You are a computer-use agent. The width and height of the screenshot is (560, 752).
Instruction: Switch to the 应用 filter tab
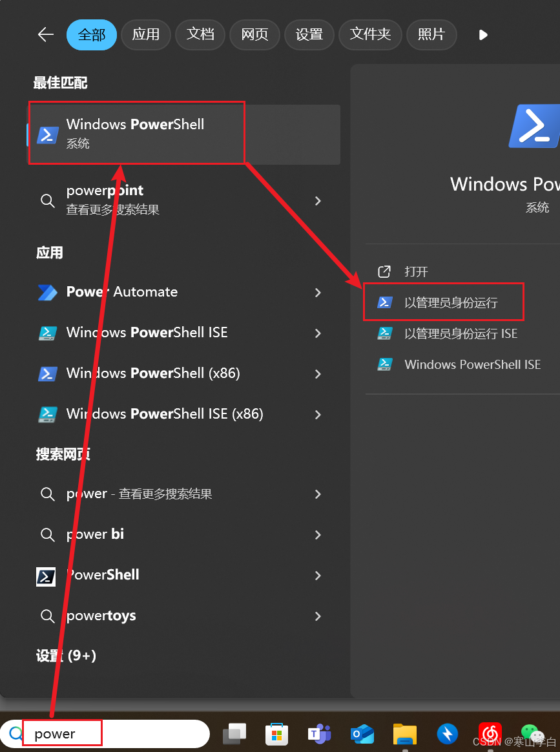(x=146, y=35)
